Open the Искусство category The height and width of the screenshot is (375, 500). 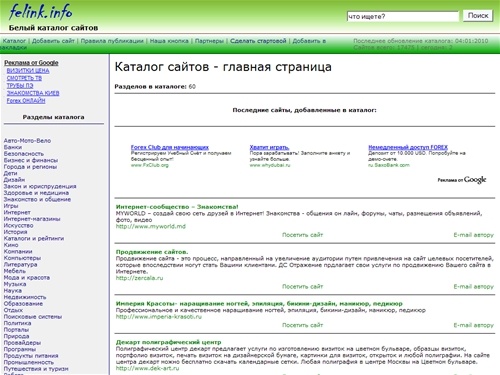(x=18, y=226)
